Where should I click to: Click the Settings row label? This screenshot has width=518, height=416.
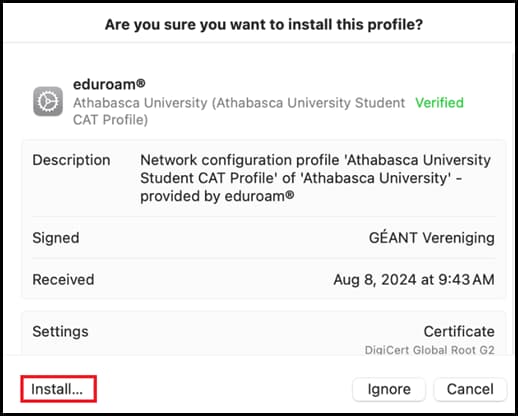pos(60,331)
